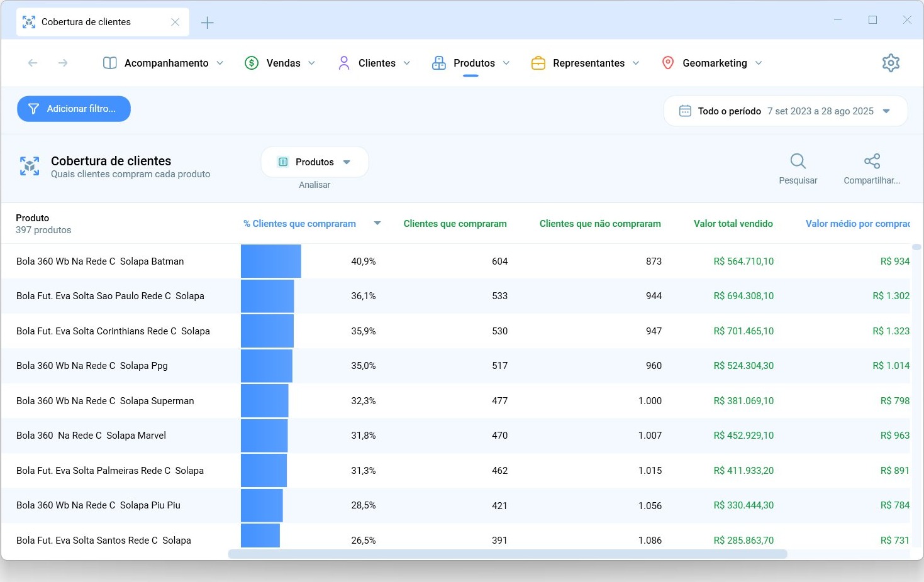Viewport: 924px width, 582px height.
Task: Select row Bola 360 Na Rede C Solapa Marvel
Action: click(457, 435)
